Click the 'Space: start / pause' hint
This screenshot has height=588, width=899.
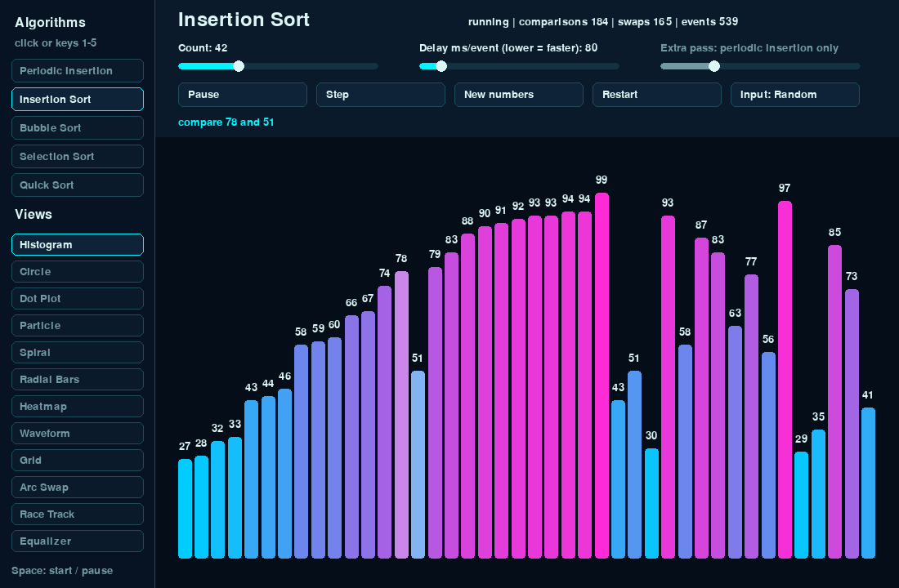click(62, 571)
